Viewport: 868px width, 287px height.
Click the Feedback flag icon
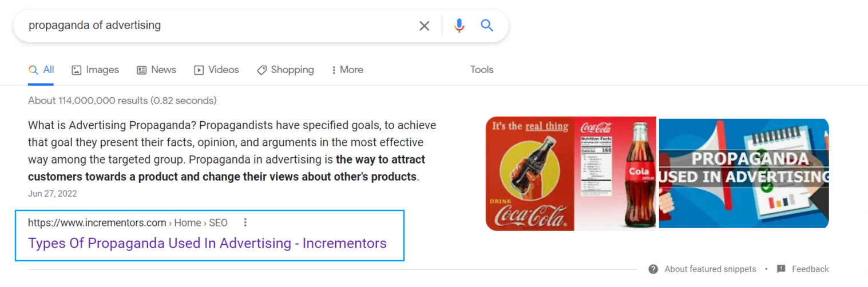(x=781, y=269)
